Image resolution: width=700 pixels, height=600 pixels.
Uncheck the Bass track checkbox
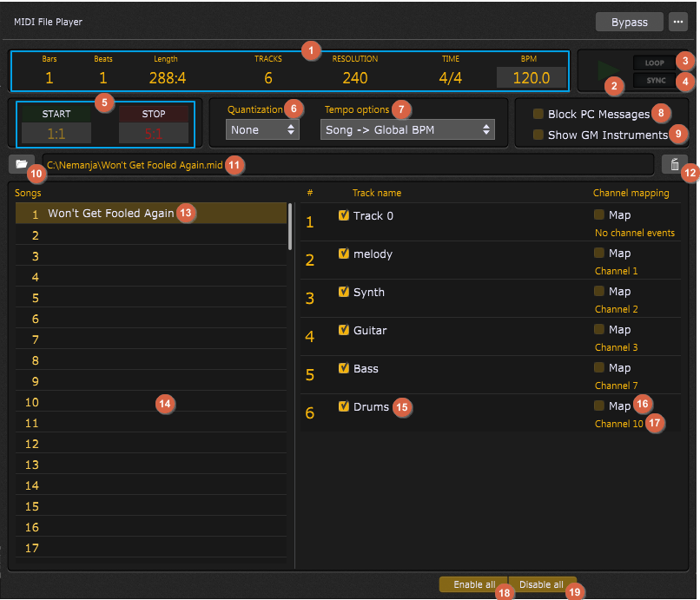coord(343,368)
